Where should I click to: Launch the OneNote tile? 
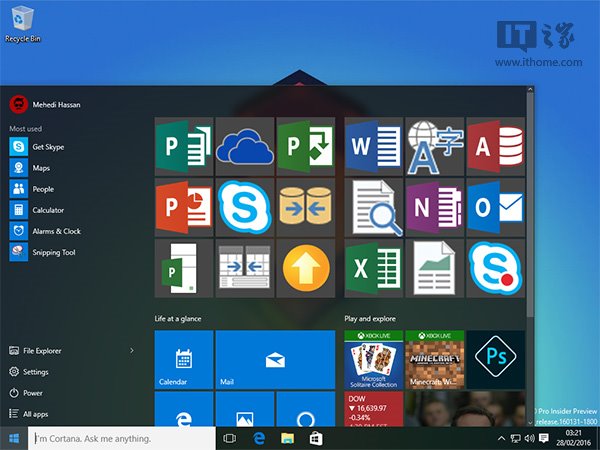coord(434,207)
